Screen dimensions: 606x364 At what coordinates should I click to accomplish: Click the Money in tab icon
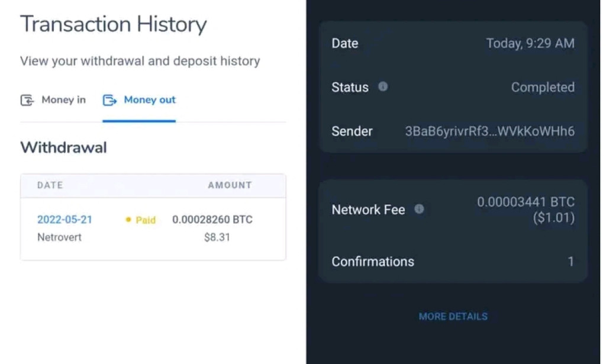point(26,100)
